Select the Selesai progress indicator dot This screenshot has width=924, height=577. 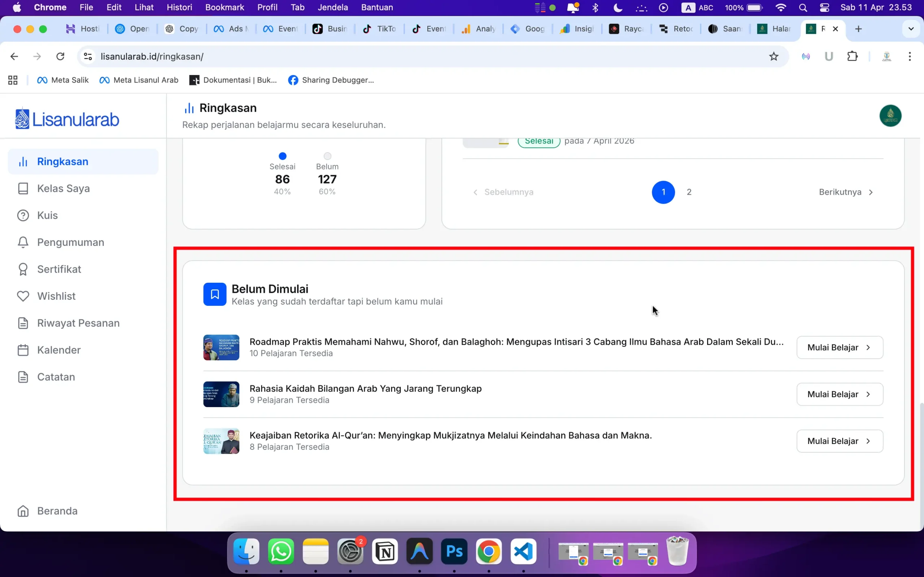point(282,156)
